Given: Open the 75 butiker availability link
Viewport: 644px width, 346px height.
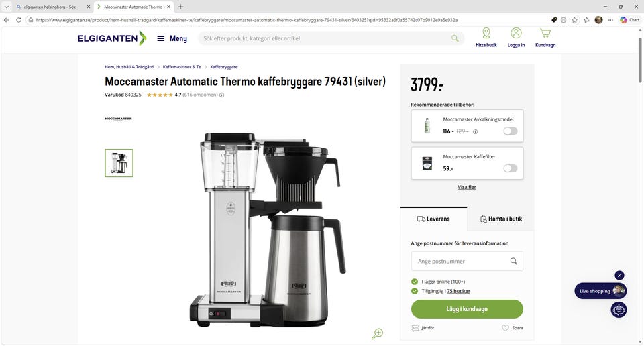Looking at the screenshot, I should point(458,291).
